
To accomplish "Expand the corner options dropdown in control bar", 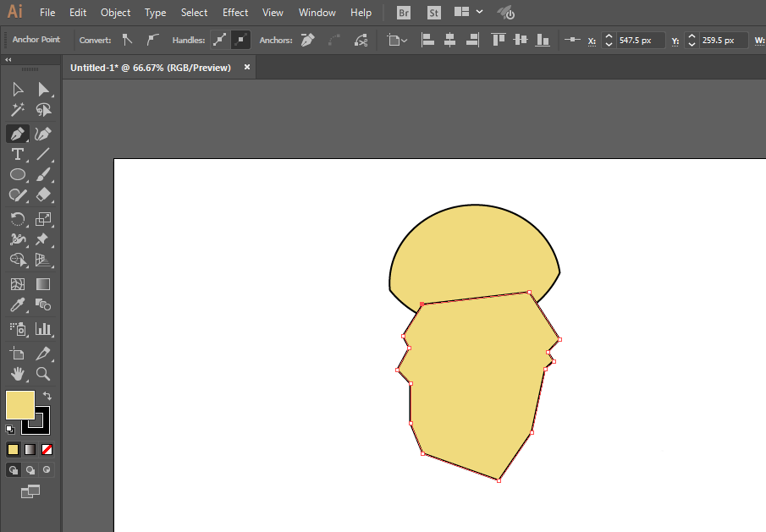I will tap(397, 40).
